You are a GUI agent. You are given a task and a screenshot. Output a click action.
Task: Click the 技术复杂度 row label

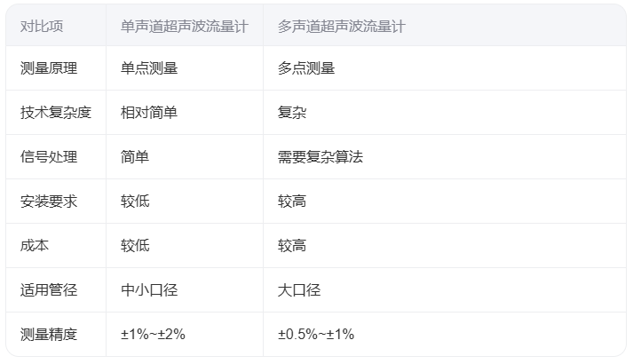(56, 113)
